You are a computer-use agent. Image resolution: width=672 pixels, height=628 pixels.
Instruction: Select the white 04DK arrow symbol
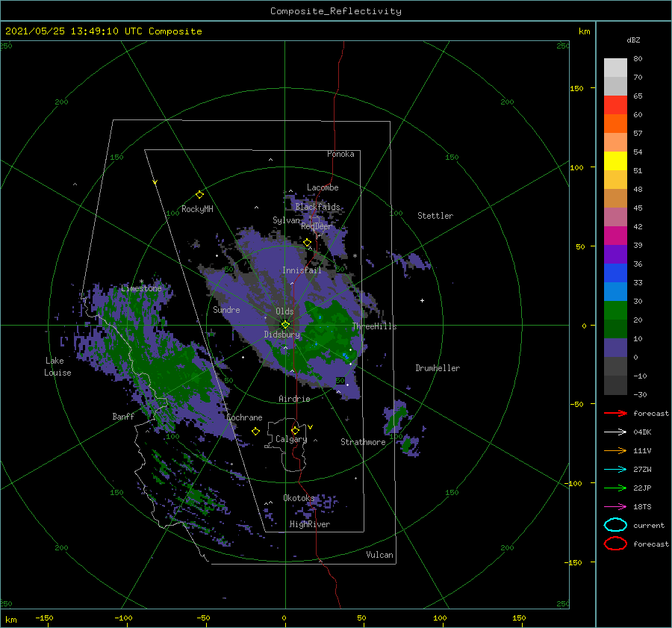pos(615,432)
